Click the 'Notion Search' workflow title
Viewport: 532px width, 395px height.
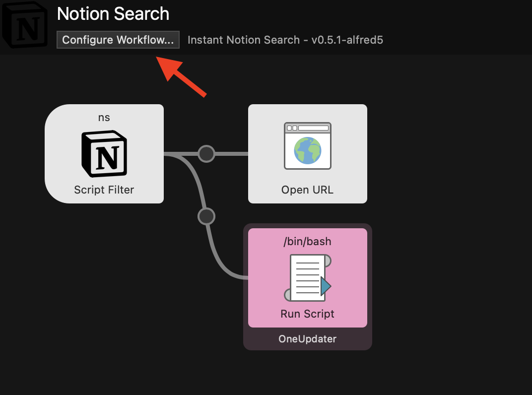pos(113,14)
